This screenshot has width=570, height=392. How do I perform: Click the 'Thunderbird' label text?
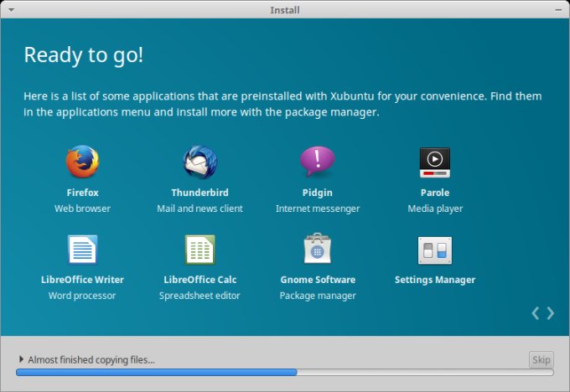pos(200,193)
